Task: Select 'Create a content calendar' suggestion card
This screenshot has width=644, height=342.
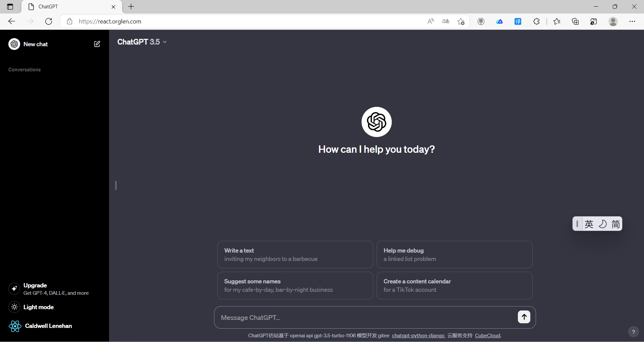Action: coord(454,285)
